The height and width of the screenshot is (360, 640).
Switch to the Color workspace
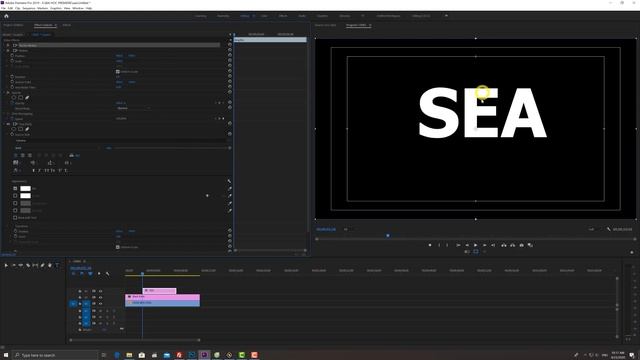(264, 16)
